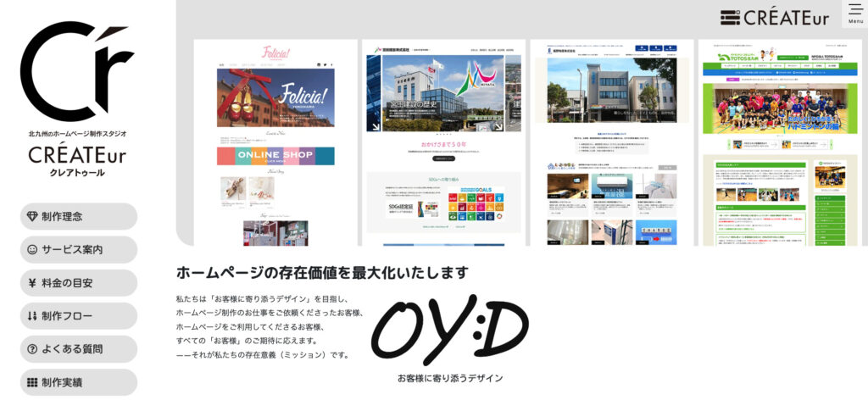Click the SDGs goals graphic in thumbnail

tap(476, 204)
